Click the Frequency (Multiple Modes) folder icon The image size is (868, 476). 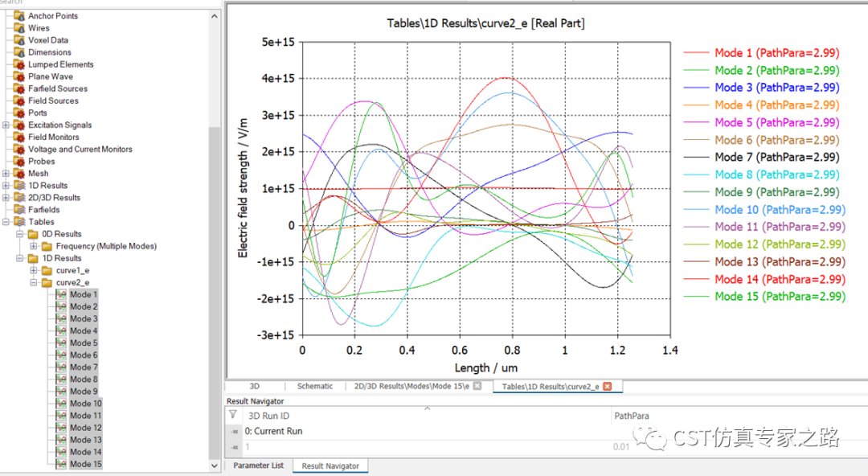click(47, 246)
